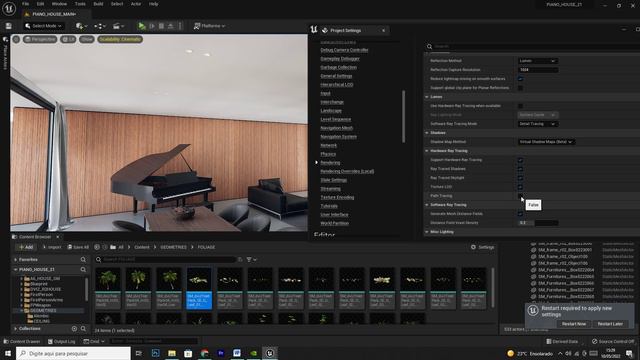Open the Window menu

(59, 4)
